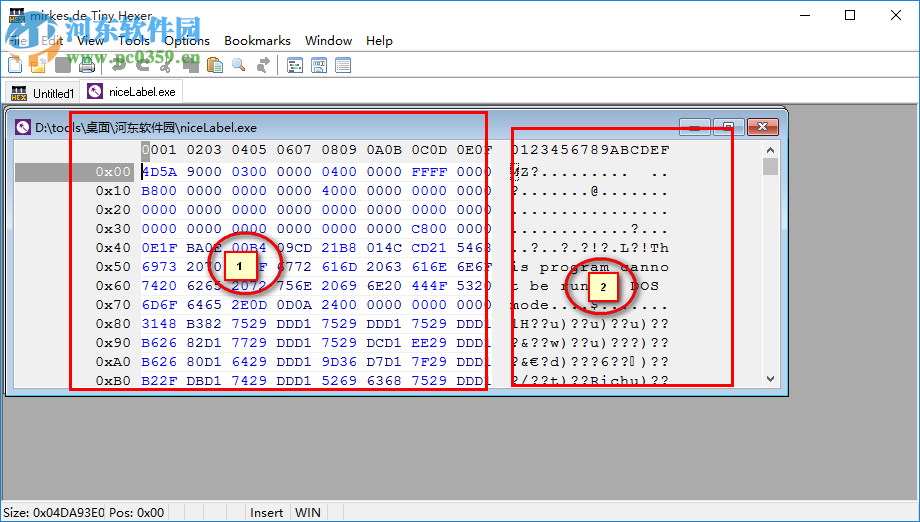
Task: Click hex value 014C in row 0x40
Action: 384,248
